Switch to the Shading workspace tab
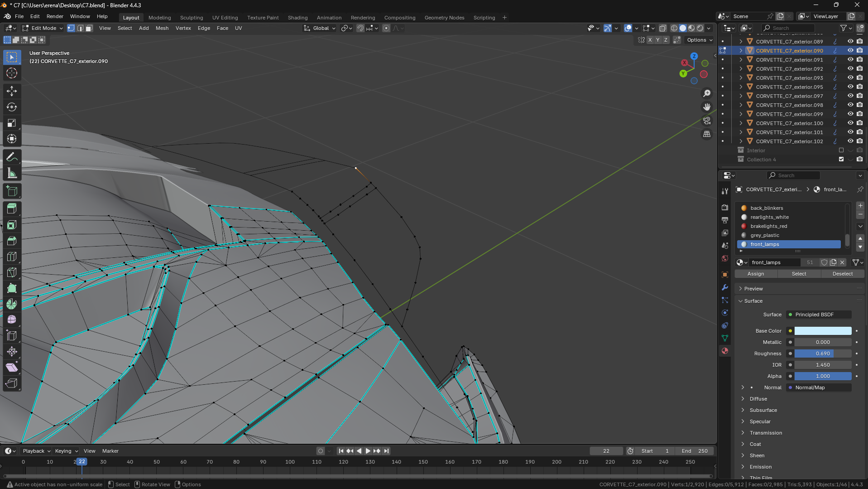This screenshot has height=489, width=868. tap(297, 18)
